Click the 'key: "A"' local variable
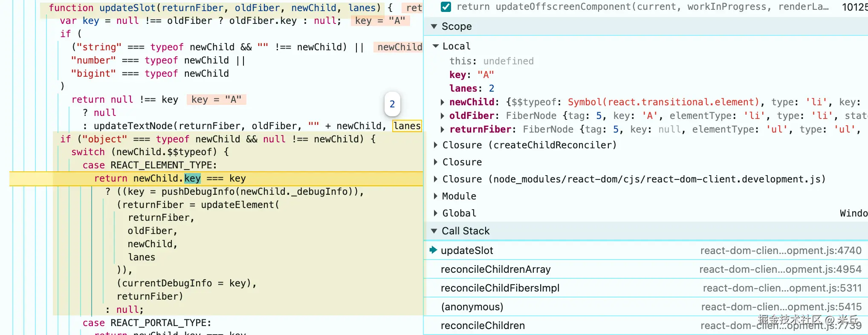The width and height of the screenshot is (868, 335). pos(472,75)
